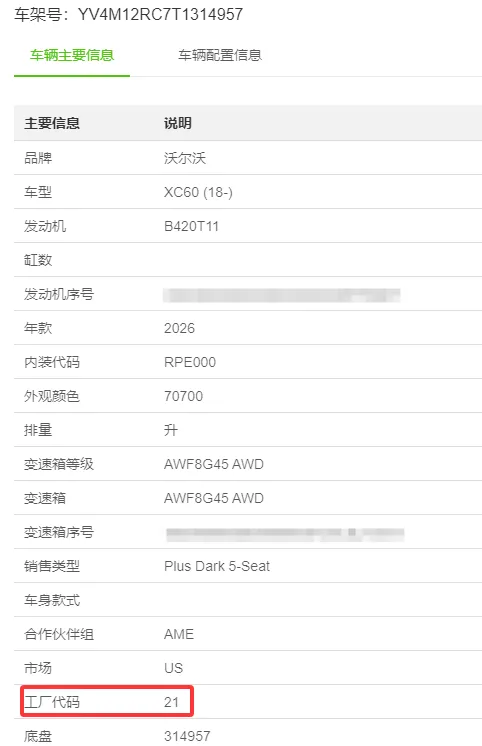Click the blurred 发动机序号 value
This screenshot has width=482, height=746.
tap(282, 295)
